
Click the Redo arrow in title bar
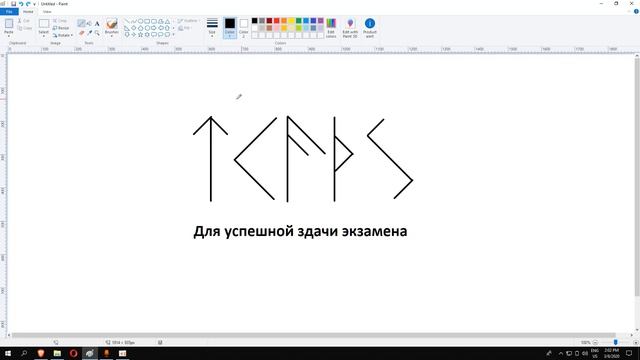[x=28, y=4]
